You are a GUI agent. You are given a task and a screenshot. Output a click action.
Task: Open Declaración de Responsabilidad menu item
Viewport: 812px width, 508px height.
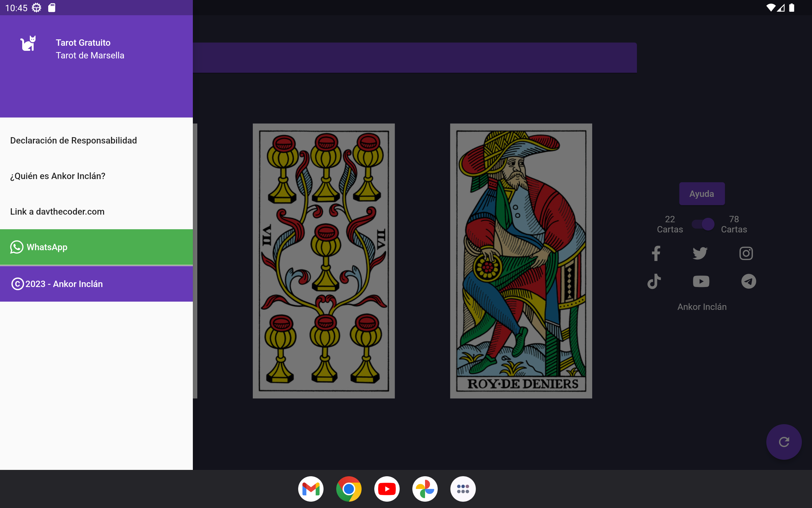pyautogui.click(x=96, y=140)
